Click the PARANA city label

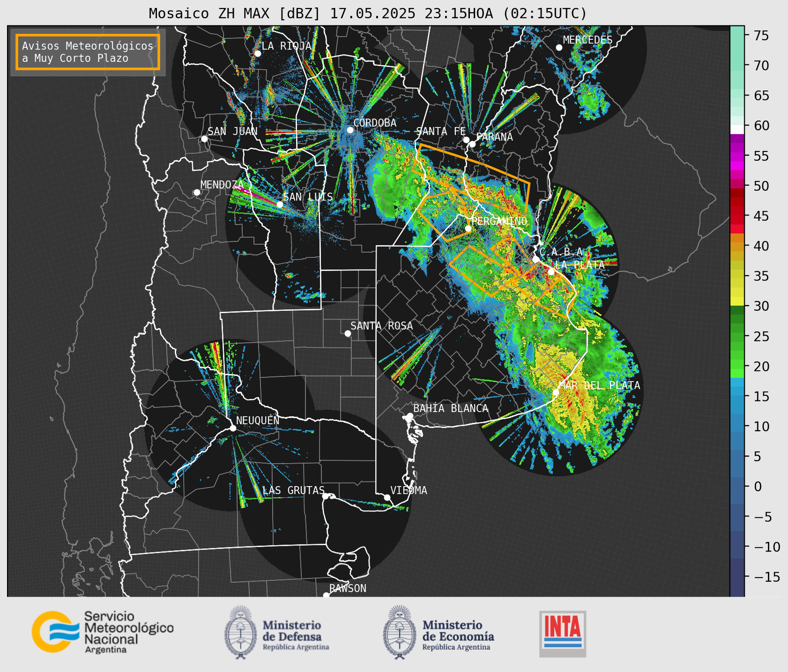[x=494, y=137]
